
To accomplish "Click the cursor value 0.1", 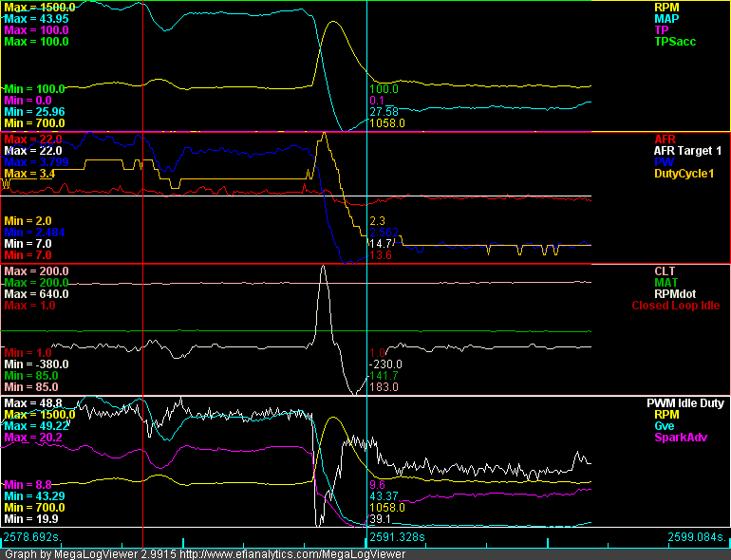I will (377, 101).
